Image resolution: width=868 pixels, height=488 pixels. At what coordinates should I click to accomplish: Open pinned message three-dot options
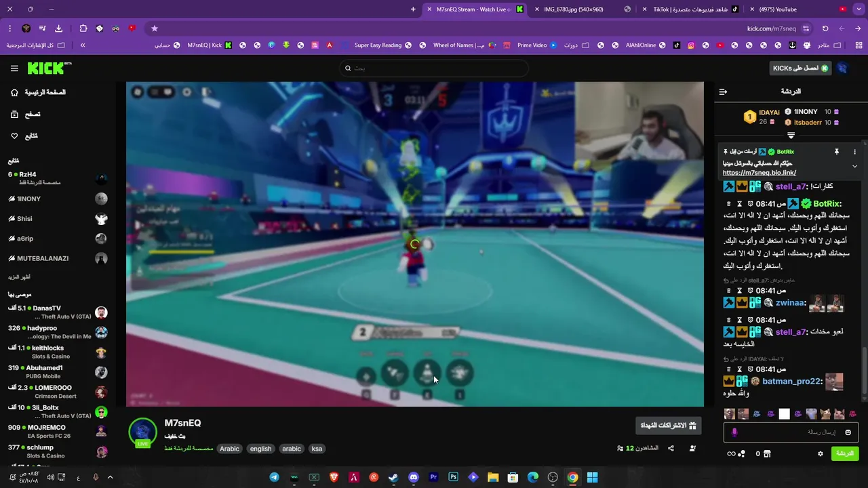(854, 152)
